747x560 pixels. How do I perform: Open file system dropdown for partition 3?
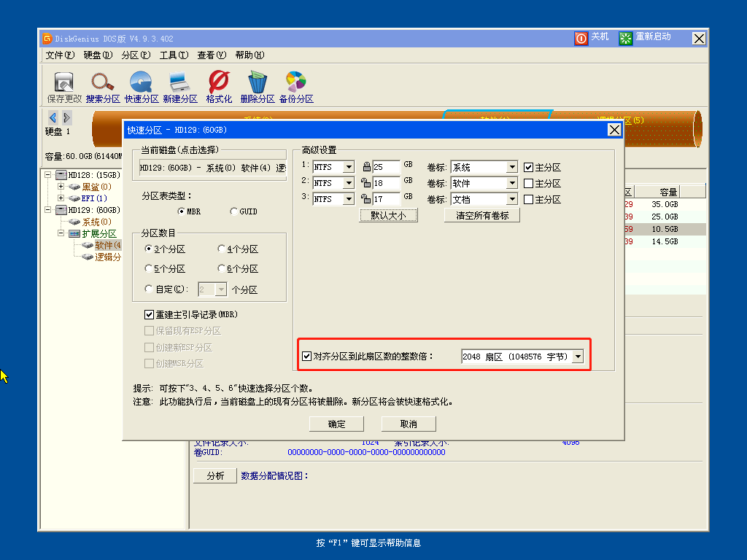pos(349,199)
